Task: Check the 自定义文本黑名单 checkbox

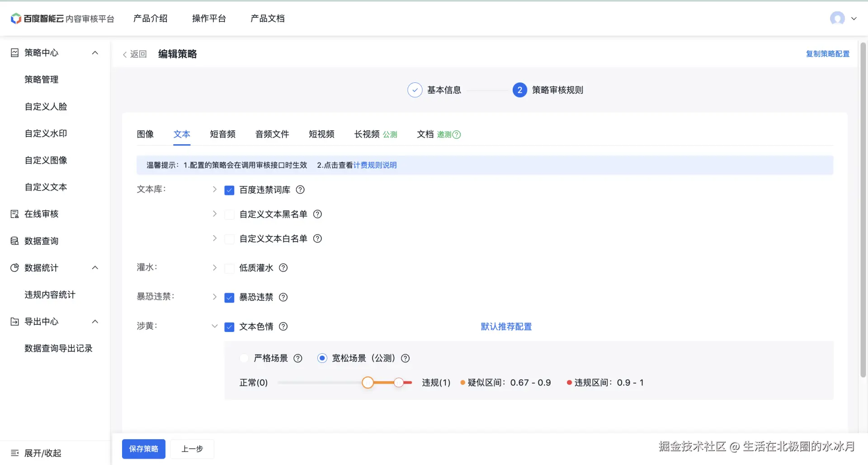Action: pos(230,214)
